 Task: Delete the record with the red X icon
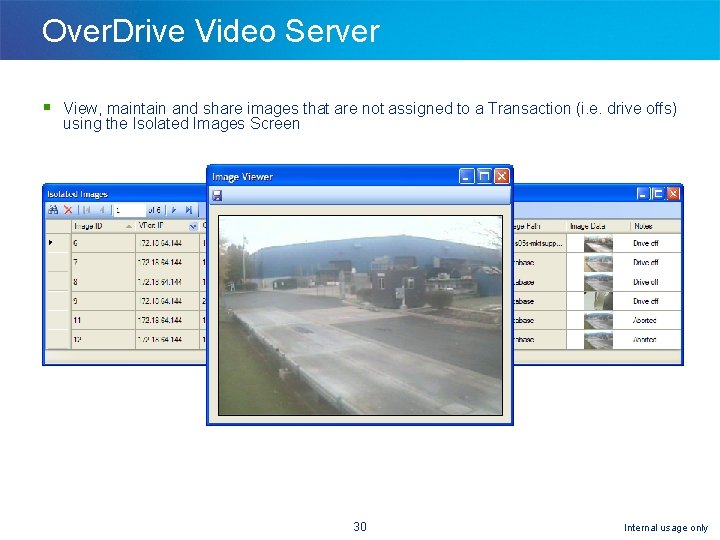[68, 210]
